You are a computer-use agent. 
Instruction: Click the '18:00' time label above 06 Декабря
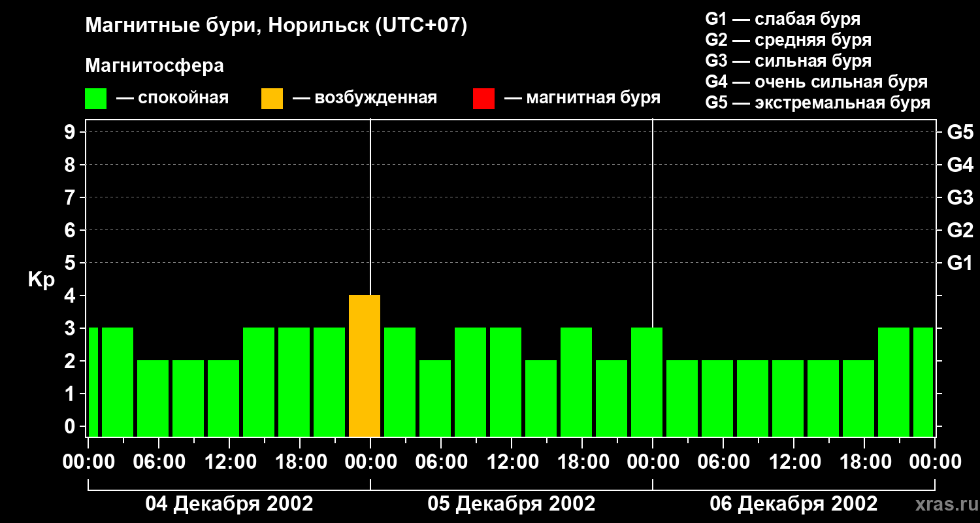pyautogui.click(x=864, y=462)
